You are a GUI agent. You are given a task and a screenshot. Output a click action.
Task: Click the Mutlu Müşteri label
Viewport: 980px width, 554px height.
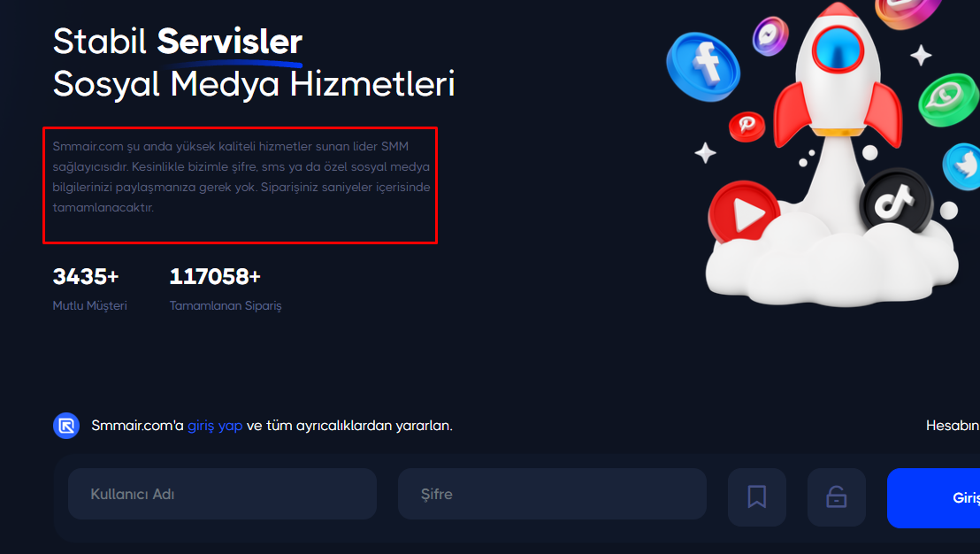point(90,306)
